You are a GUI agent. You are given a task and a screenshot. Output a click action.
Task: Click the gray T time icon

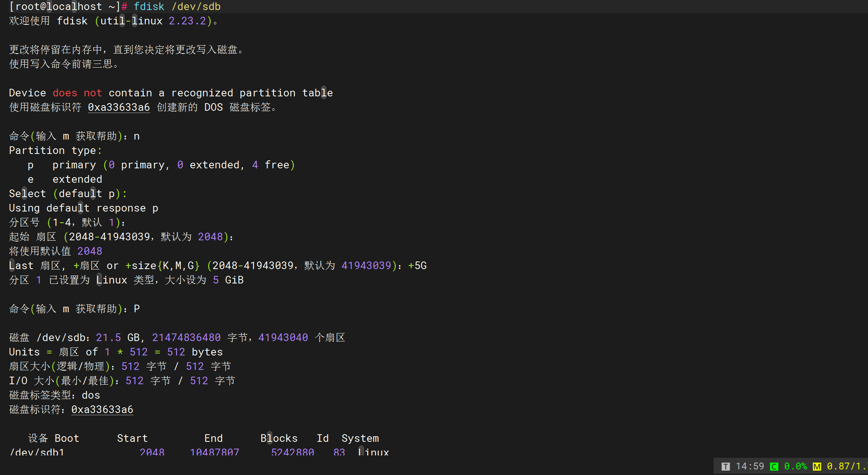click(726, 467)
